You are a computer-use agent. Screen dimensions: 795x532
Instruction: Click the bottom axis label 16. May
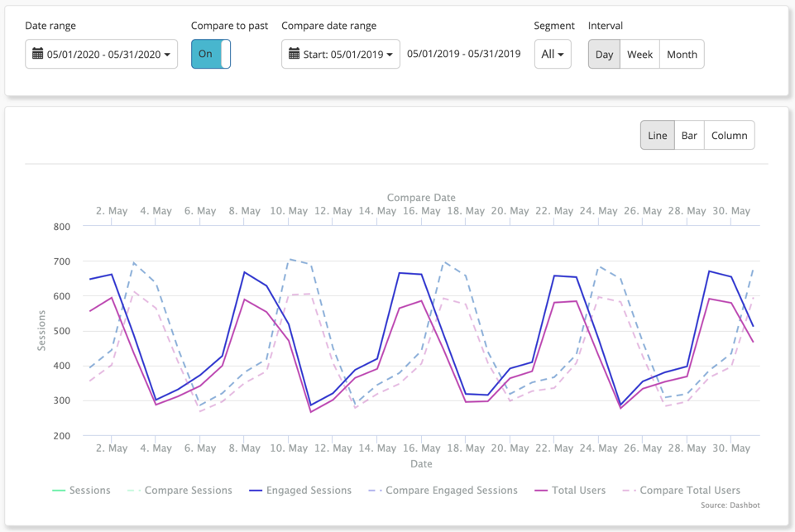click(x=422, y=448)
